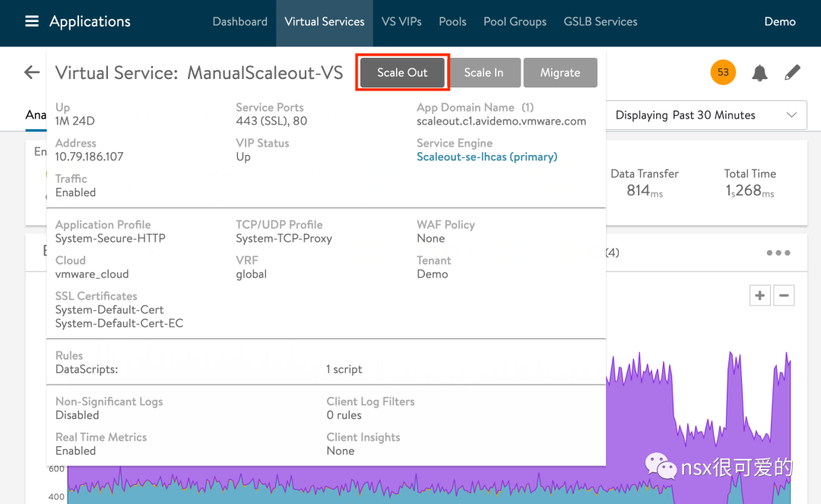Open the alerts bell icon
821x504 pixels.
pos(759,73)
